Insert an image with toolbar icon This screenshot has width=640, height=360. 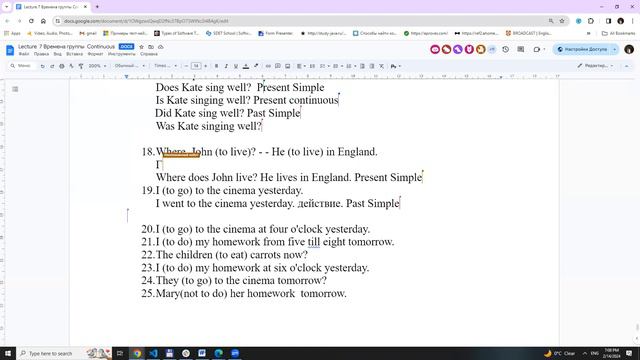[x=288, y=66]
